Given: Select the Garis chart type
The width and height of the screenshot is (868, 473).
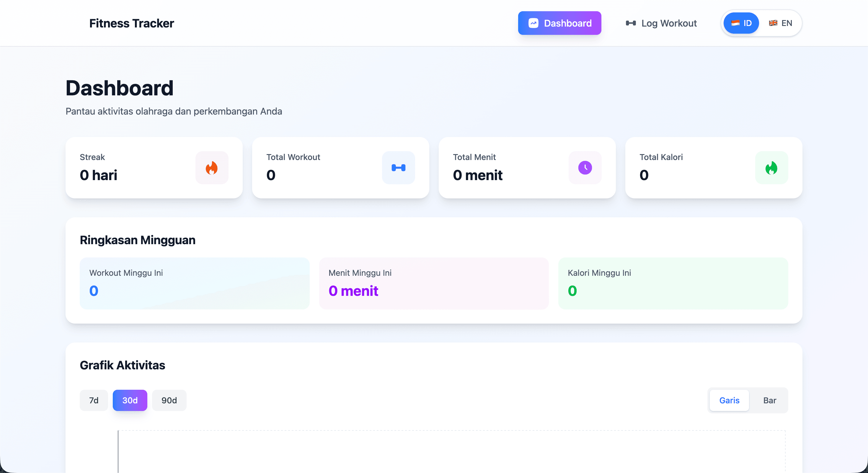Looking at the screenshot, I should click(x=729, y=400).
